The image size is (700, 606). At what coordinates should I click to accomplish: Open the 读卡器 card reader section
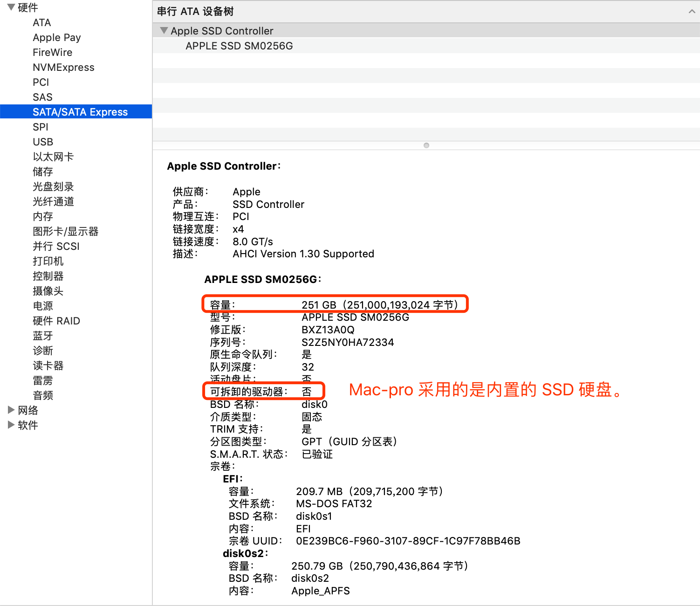point(48,365)
